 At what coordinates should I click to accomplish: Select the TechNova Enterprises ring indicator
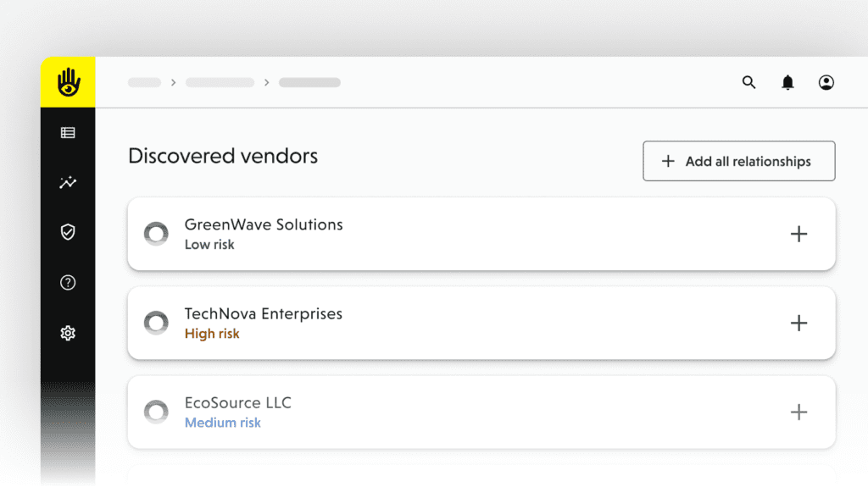[156, 324]
